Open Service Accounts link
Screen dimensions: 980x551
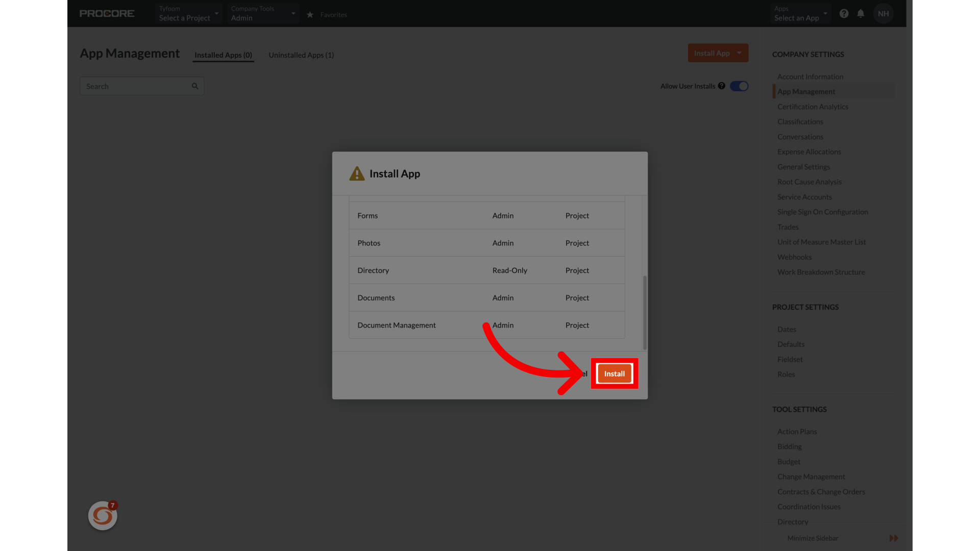[804, 197]
